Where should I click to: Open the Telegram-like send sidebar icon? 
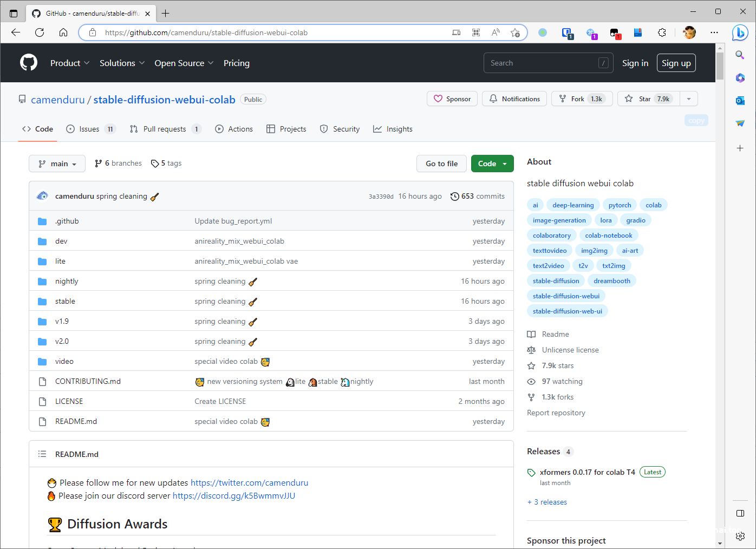[x=740, y=123]
